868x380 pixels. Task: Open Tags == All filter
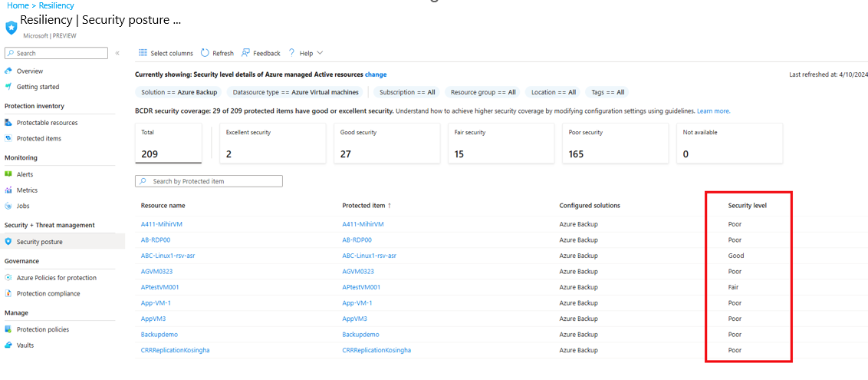click(608, 92)
